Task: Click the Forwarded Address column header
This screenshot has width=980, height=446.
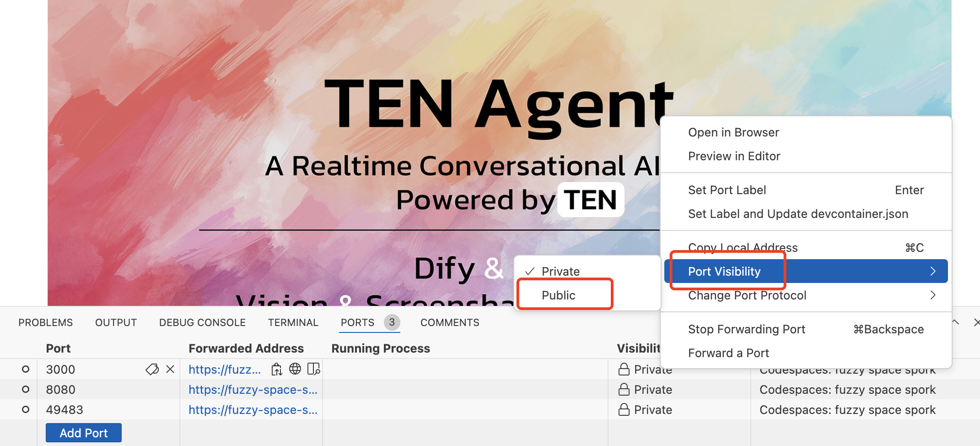Action: 246,348
